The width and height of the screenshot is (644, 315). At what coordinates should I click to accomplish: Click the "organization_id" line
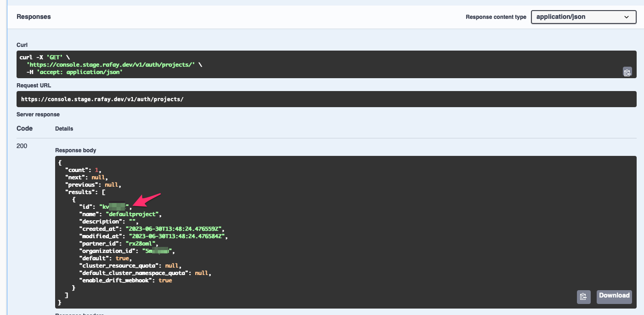point(127,251)
